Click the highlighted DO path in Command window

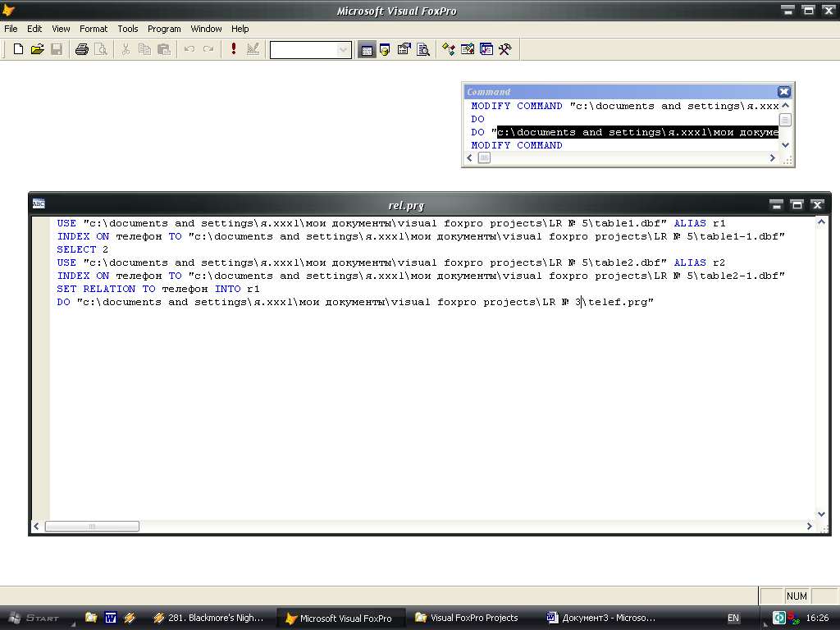click(x=637, y=132)
